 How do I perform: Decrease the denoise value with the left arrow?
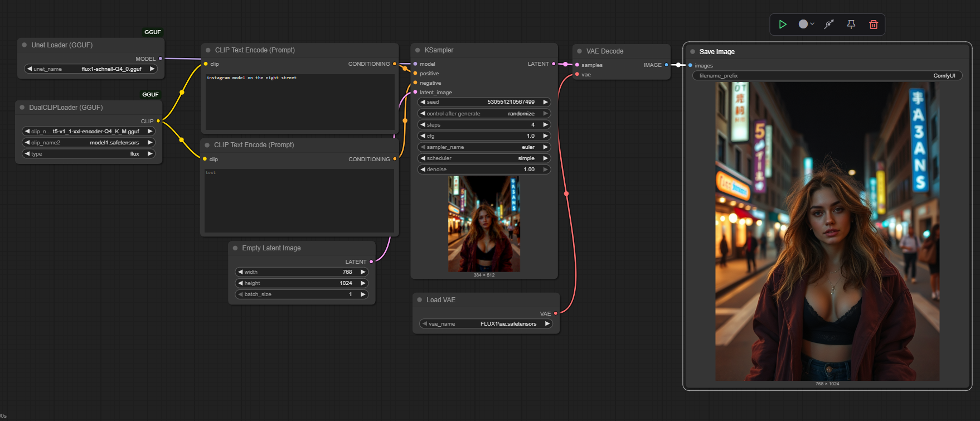423,170
